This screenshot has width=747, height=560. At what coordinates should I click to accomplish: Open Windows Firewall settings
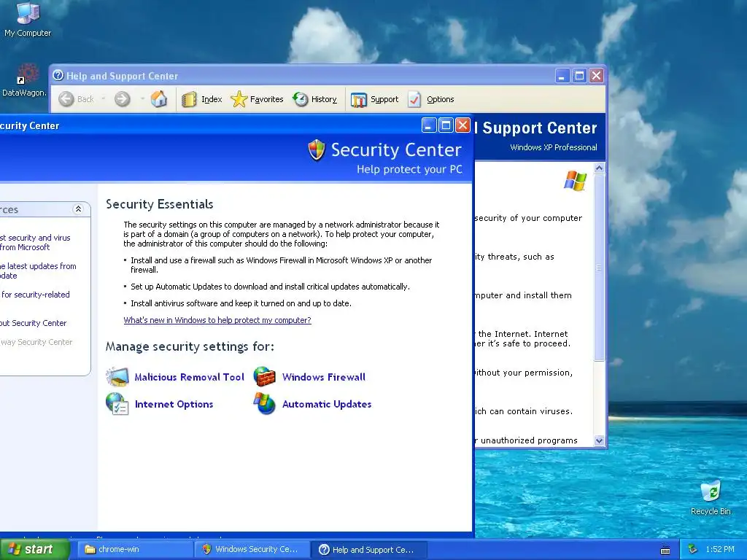(x=324, y=377)
